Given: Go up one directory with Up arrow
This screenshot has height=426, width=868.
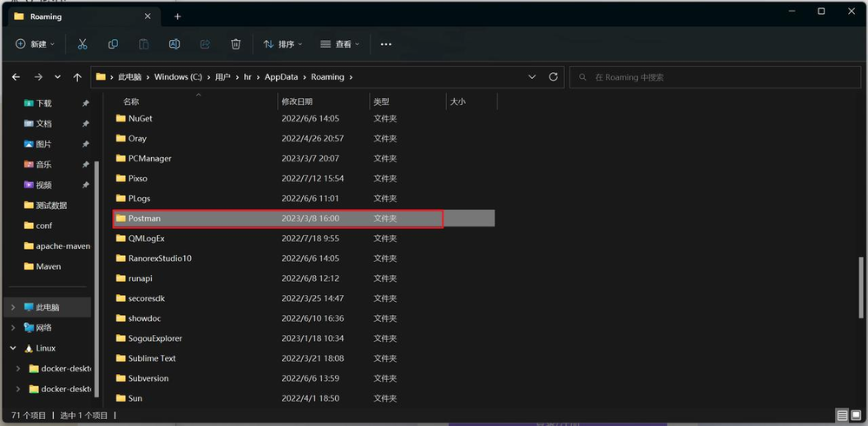Looking at the screenshot, I should click(x=77, y=77).
